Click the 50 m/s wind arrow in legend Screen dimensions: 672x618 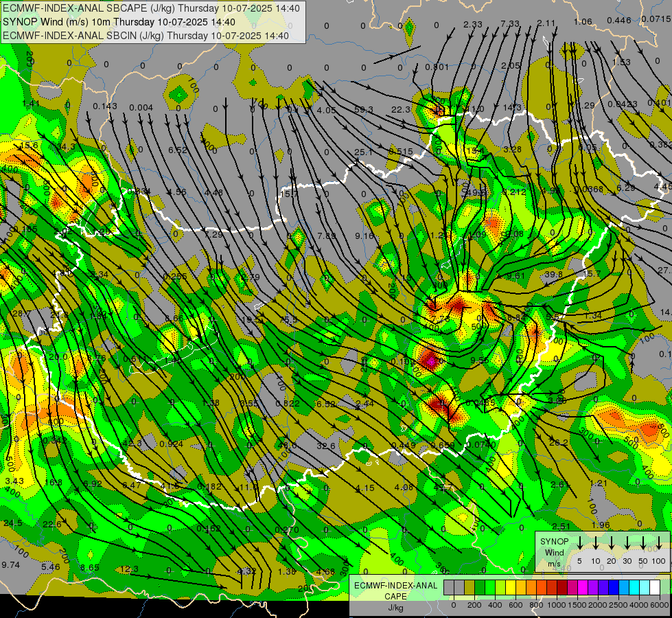tap(643, 542)
